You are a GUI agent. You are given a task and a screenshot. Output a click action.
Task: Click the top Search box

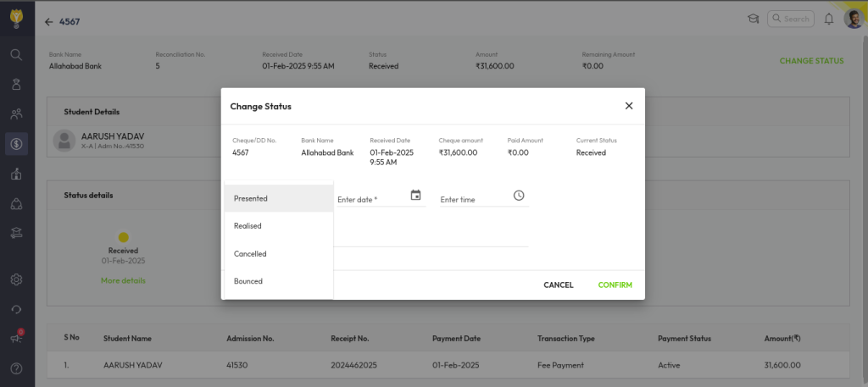pos(791,19)
